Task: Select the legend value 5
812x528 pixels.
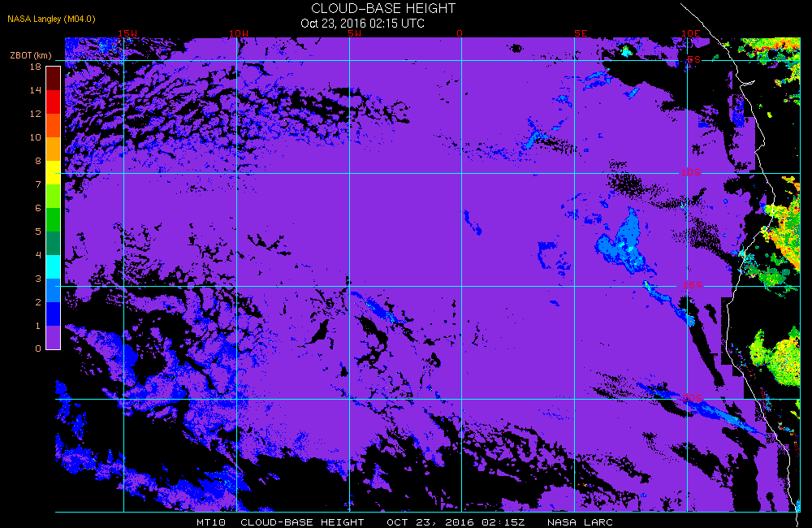Action: click(38, 232)
